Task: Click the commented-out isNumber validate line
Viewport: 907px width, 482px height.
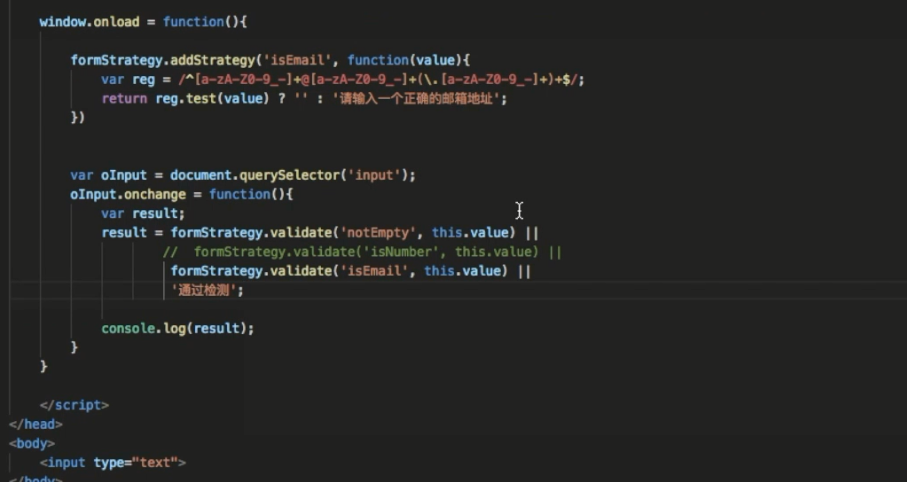Action: (365, 252)
